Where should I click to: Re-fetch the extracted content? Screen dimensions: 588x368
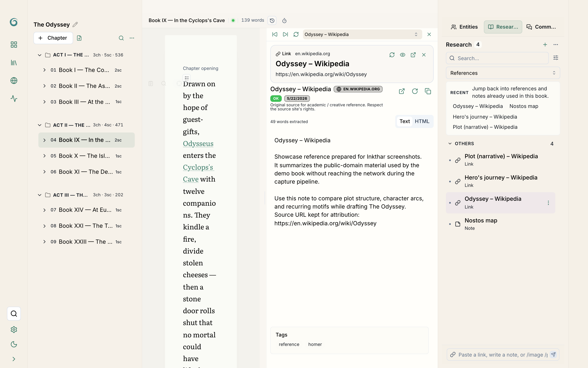[x=415, y=91]
